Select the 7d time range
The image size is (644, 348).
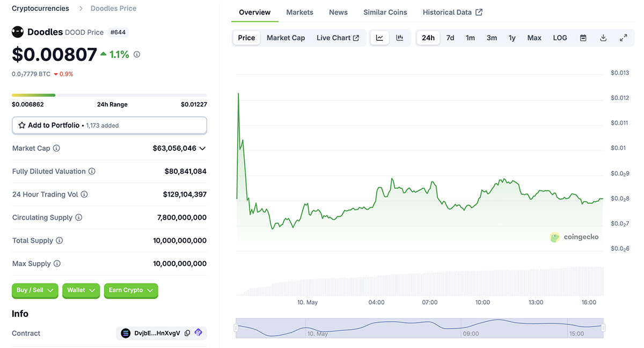point(450,38)
